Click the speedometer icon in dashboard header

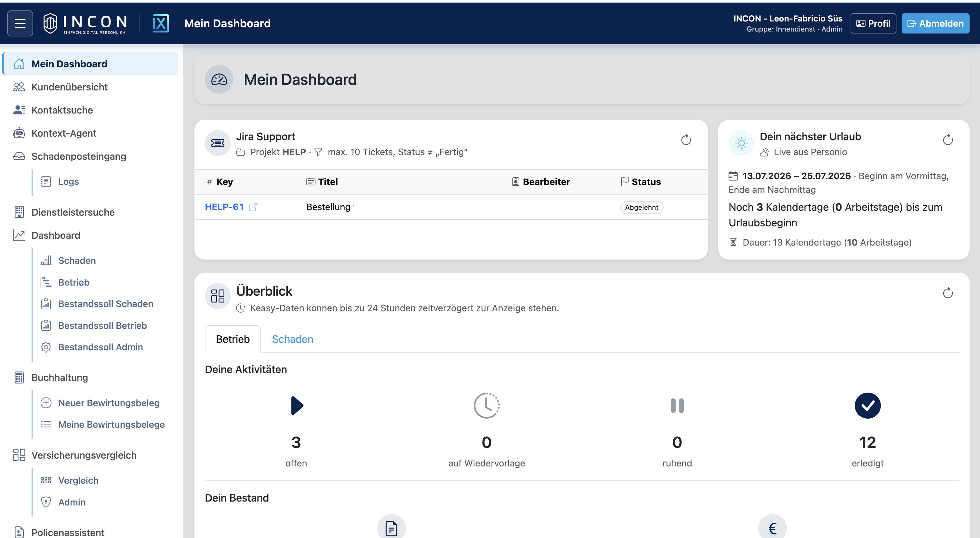(219, 79)
